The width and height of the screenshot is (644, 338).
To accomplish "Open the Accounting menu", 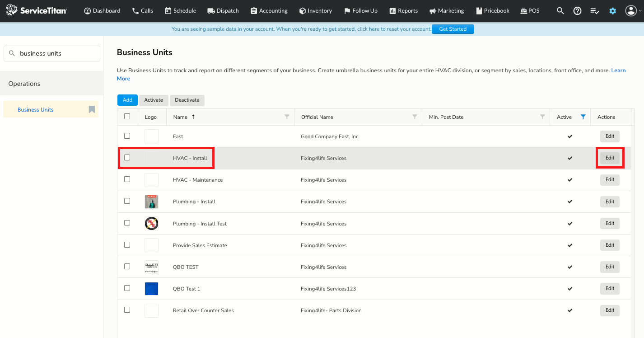I will (269, 11).
